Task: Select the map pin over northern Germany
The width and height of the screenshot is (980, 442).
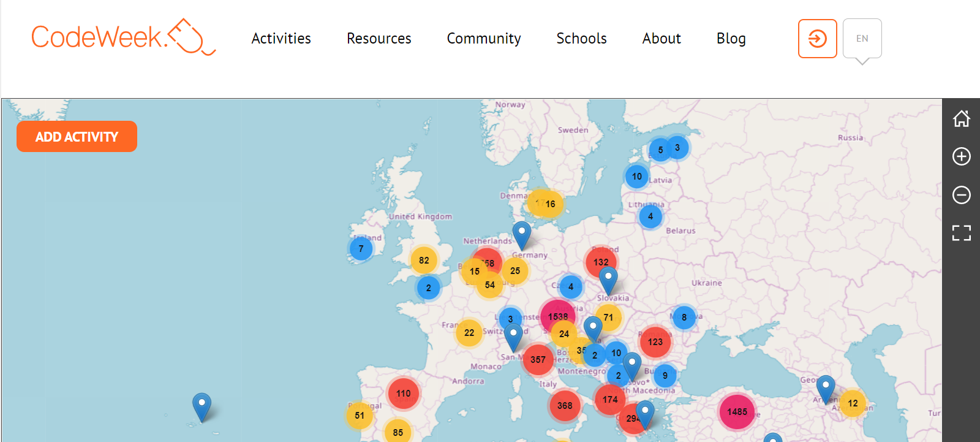Action: coord(521,235)
